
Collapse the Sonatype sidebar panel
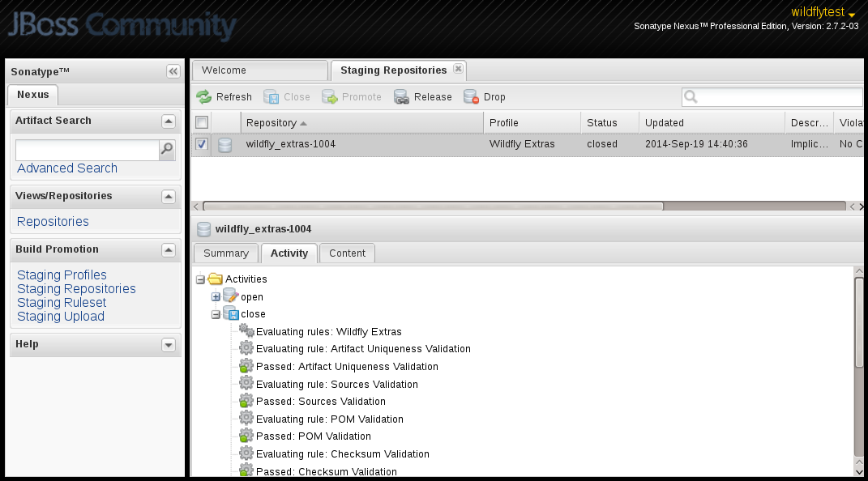[173, 71]
